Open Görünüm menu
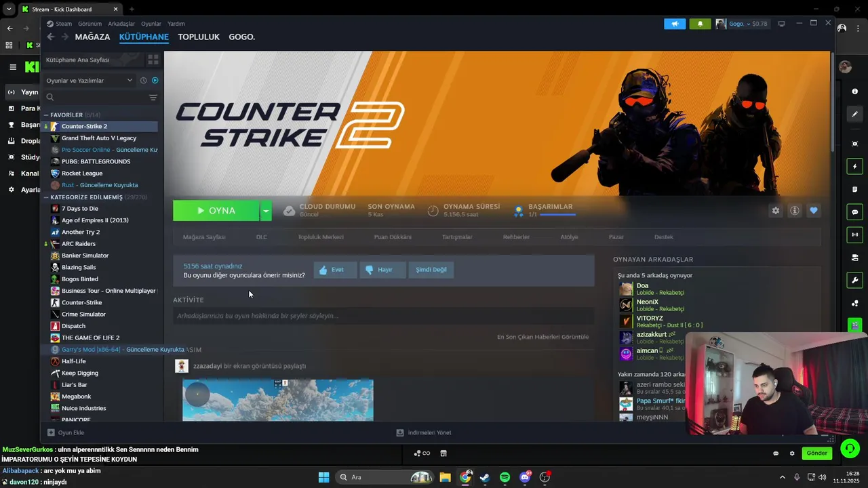This screenshot has width=868, height=488. coord(90,24)
